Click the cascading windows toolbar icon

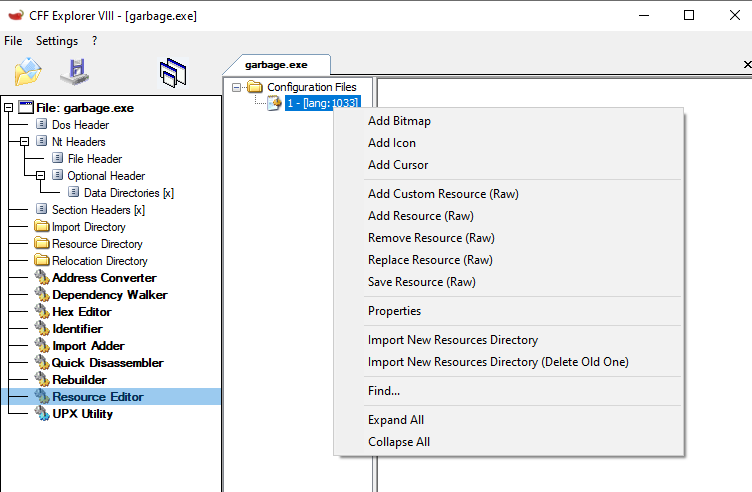(173, 72)
